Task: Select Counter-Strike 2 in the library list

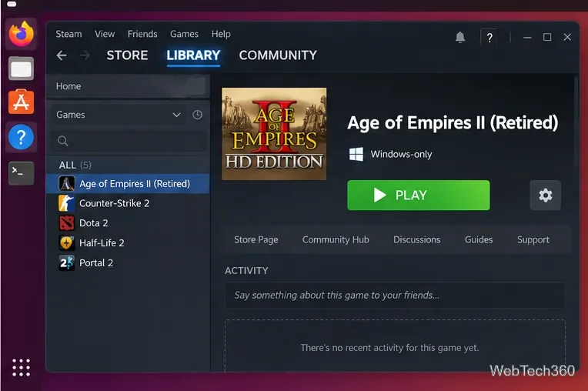Action: click(128, 203)
